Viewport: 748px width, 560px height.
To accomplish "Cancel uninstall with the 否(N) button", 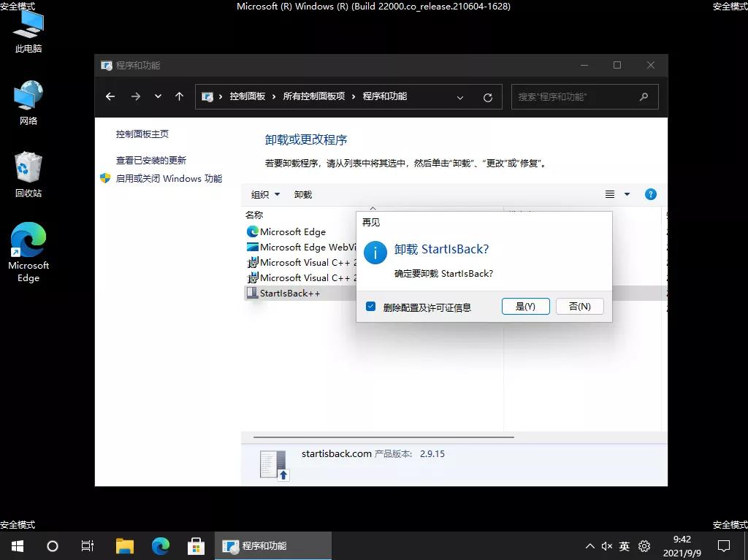I will (579, 307).
